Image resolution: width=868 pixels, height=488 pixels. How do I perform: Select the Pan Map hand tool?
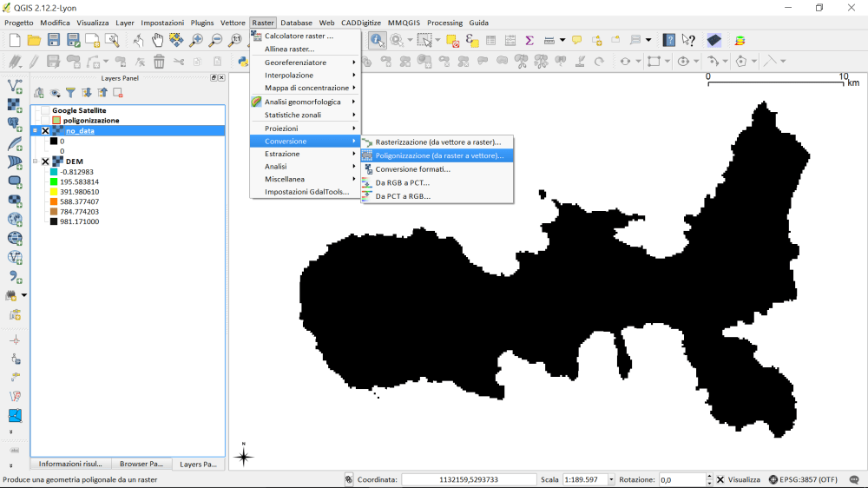(x=157, y=40)
